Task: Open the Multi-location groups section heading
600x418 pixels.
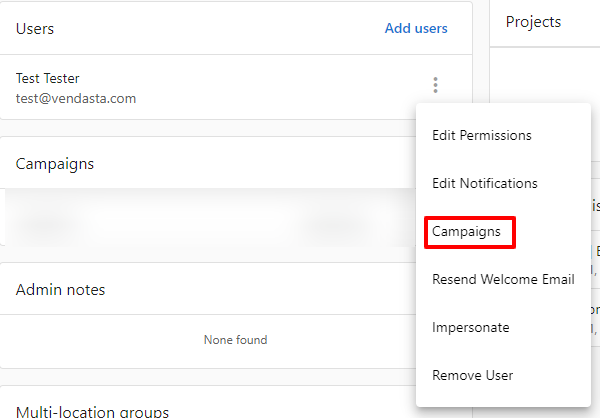Action: 92,411
